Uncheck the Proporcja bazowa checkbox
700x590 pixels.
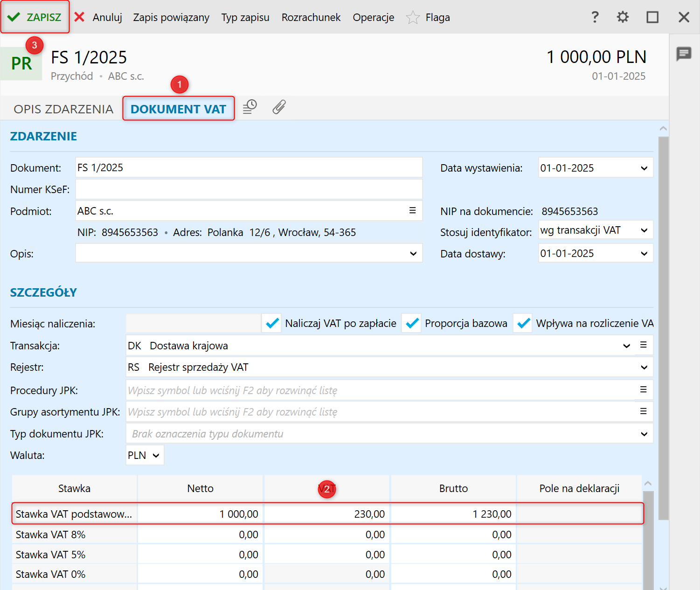click(x=412, y=323)
